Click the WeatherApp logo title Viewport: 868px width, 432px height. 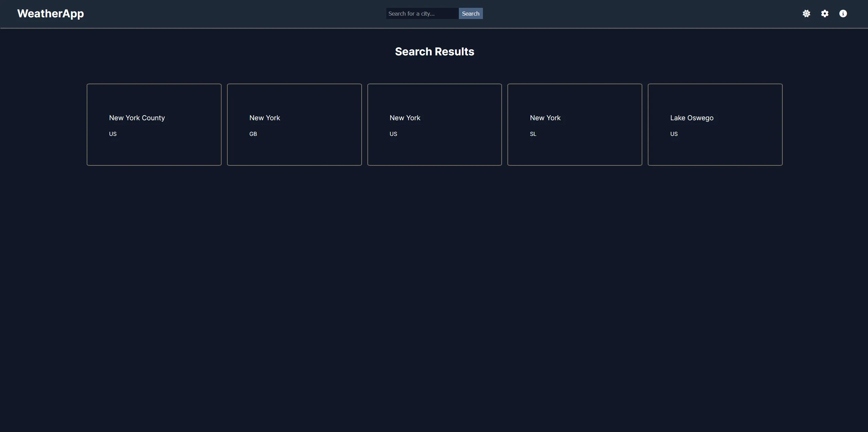pos(51,14)
